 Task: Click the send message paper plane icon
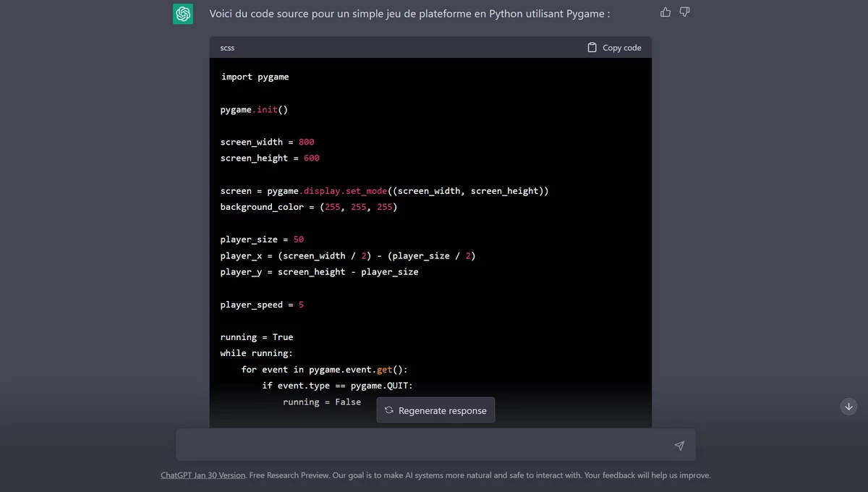point(679,446)
